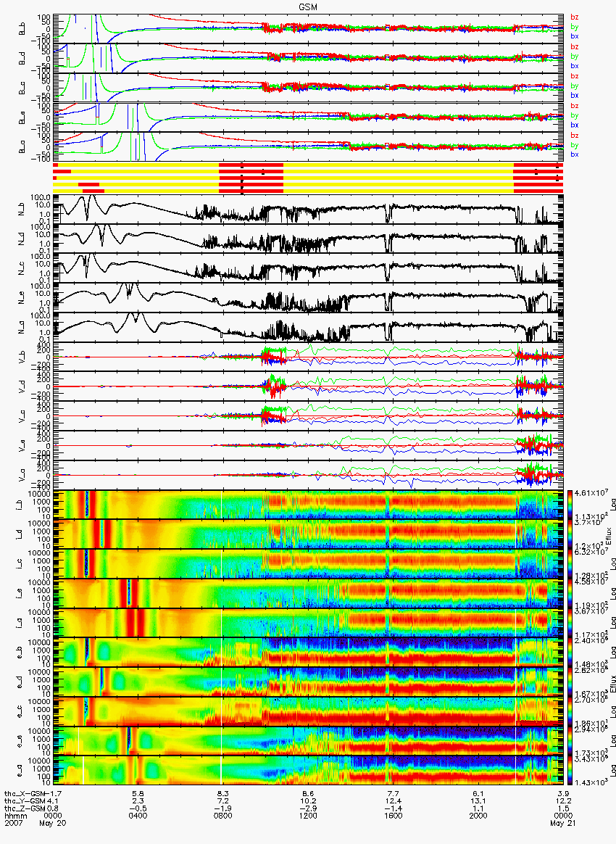Click the bx legend of the B_a panel

pos(575,154)
